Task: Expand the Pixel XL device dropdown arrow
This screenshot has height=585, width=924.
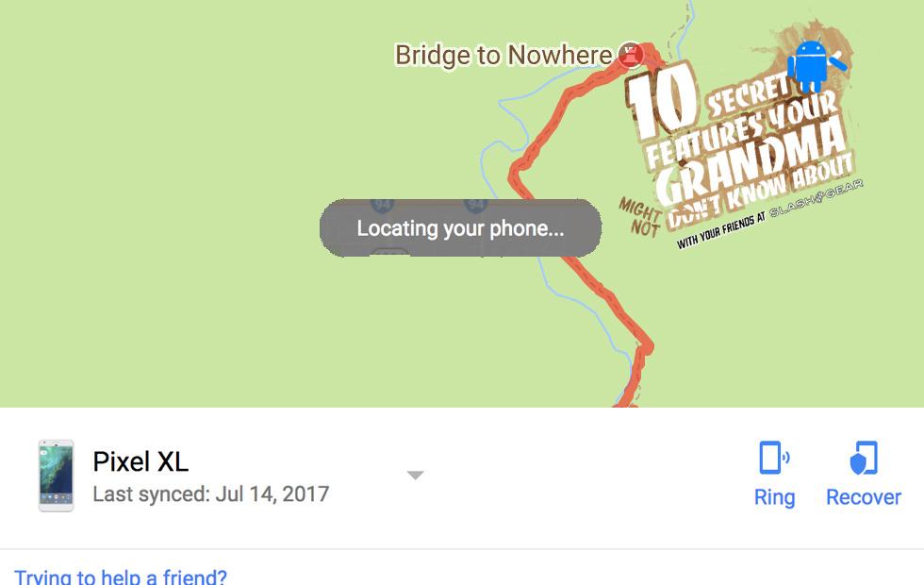Action: click(x=416, y=476)
